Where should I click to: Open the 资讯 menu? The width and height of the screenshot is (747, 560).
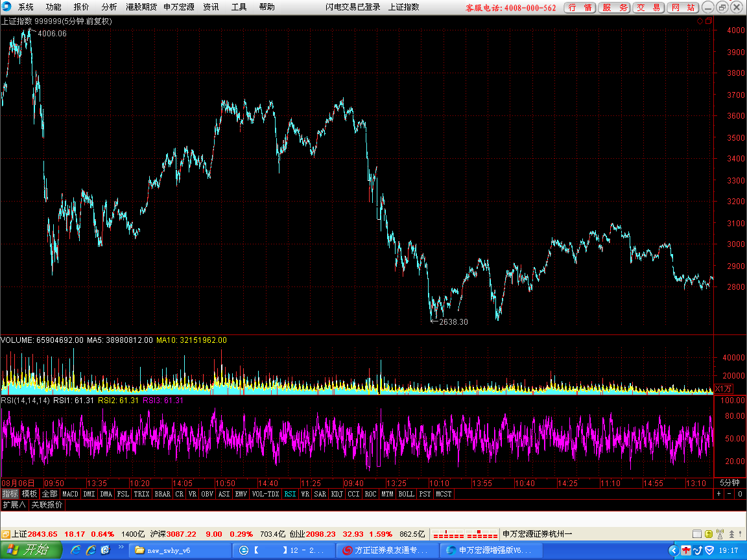click(211, 6)
